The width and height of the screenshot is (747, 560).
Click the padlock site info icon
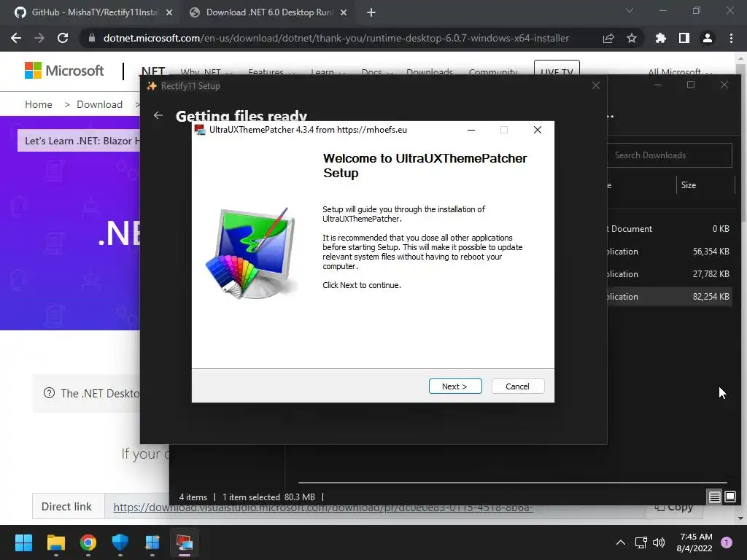(91, 38)
